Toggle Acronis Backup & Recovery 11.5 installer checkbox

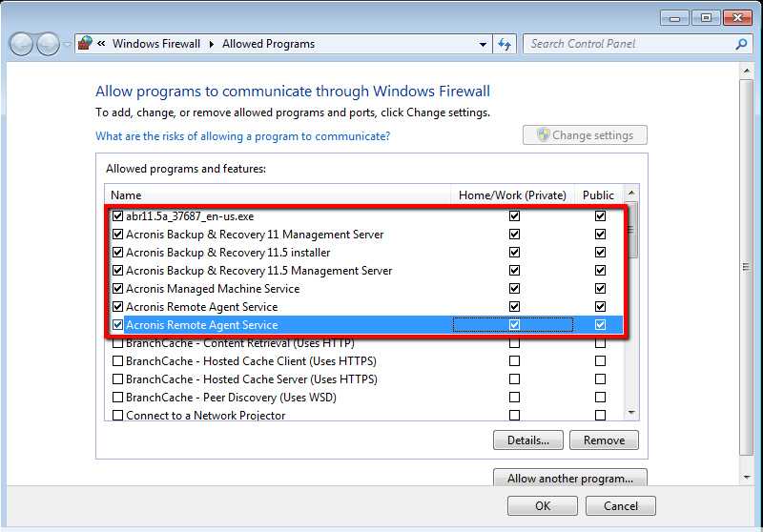(x=117, y=252)
